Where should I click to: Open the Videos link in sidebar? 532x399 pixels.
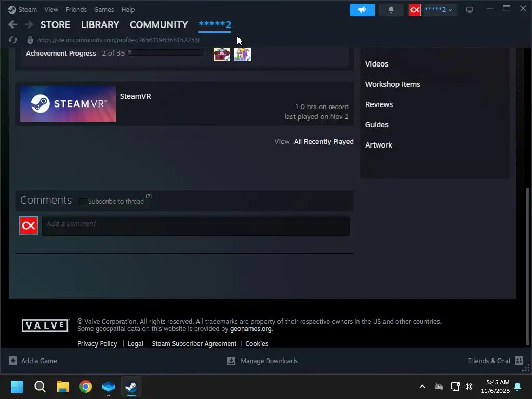click(x=377, y=64)
